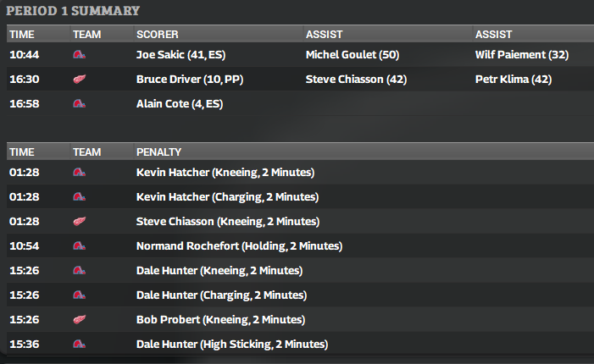This screenshot has height=364, width=594.
Task: Select Red Wings logo beside Bob Probert's penalty
Action: coord(80,320)
